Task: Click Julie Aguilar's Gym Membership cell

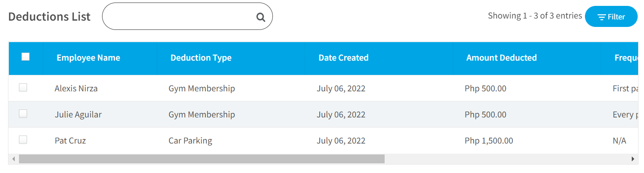Action: pos(202,114)
